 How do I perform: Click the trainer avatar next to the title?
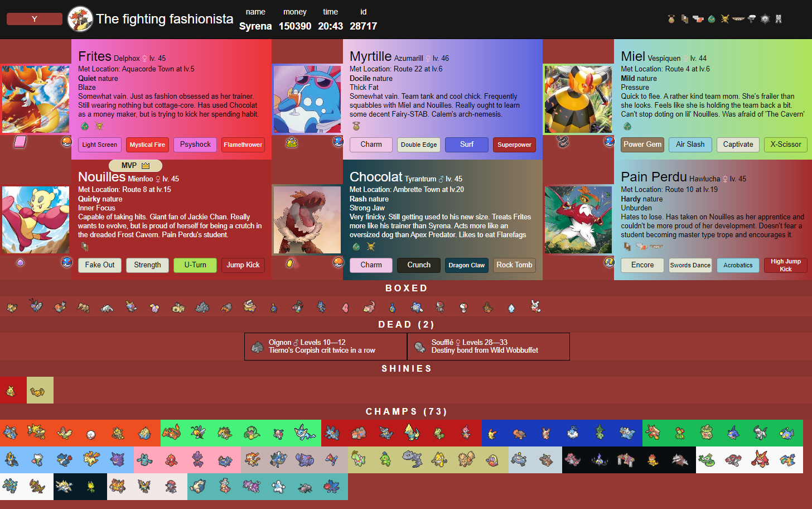coord(80,19)
